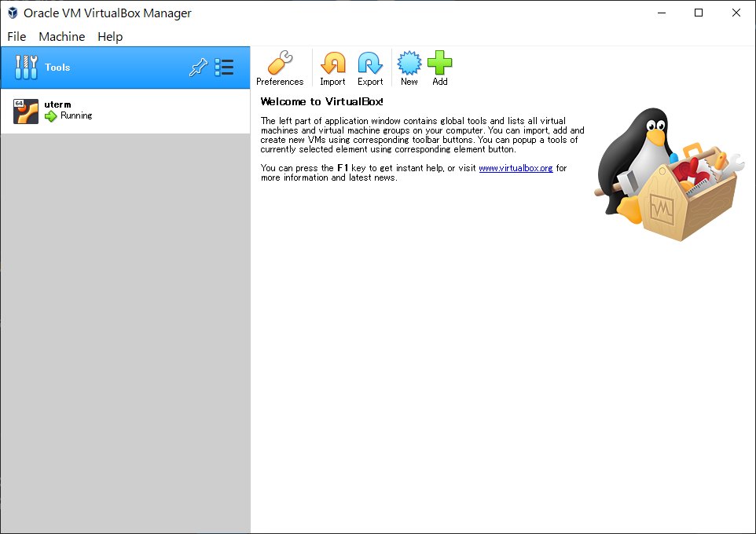Click the Import appliance icon
The height and width of the screenshot is (534, 756).
332,68
